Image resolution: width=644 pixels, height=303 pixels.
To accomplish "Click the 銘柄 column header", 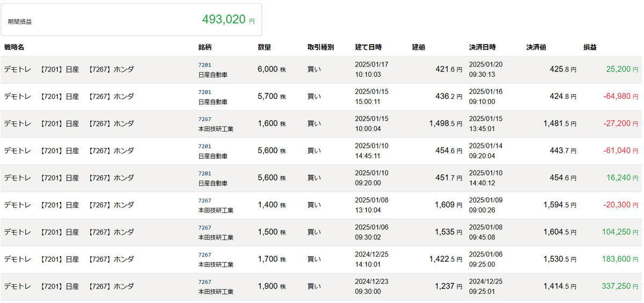I will coord(205,47).
